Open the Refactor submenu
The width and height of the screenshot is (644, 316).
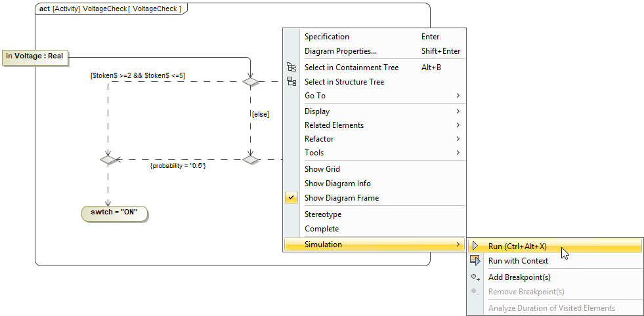pos(319,139)
